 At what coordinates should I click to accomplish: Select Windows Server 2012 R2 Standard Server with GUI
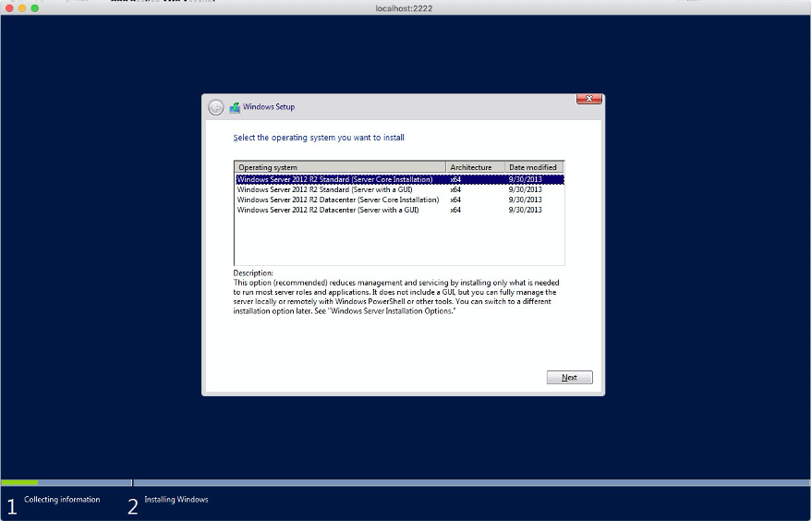point(399,189)
